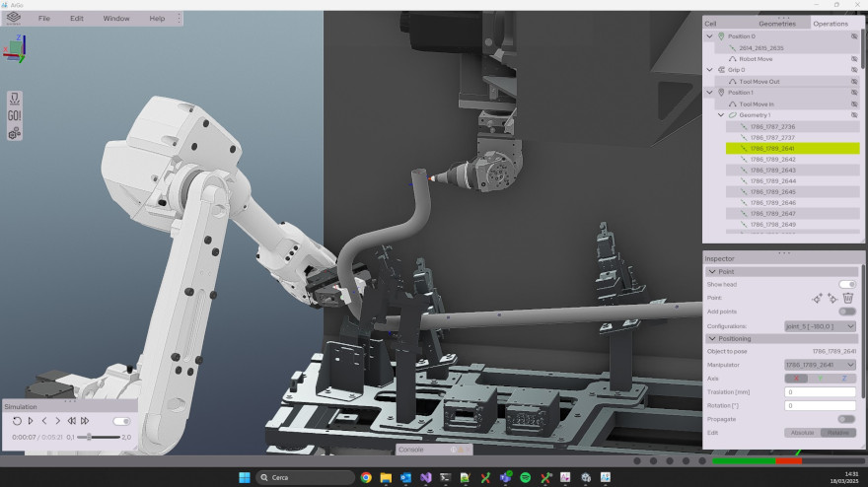Toggle visibility of Grip 0
The width and height of the screenshot is (868, 487).
point(854,70)
